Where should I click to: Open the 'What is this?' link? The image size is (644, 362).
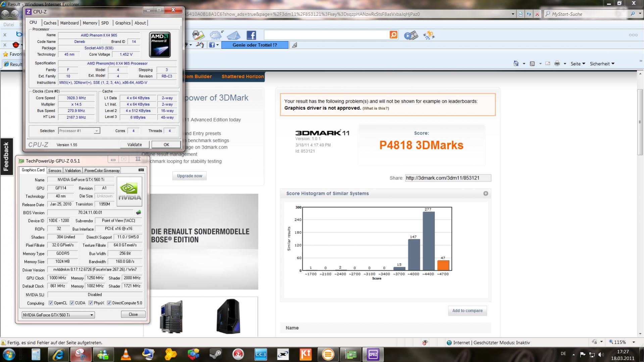[x=376, y=108]
